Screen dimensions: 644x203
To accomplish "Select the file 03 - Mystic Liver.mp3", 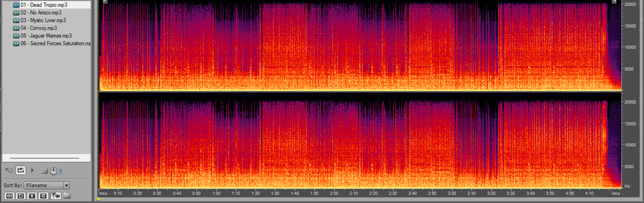I will 43,20.
